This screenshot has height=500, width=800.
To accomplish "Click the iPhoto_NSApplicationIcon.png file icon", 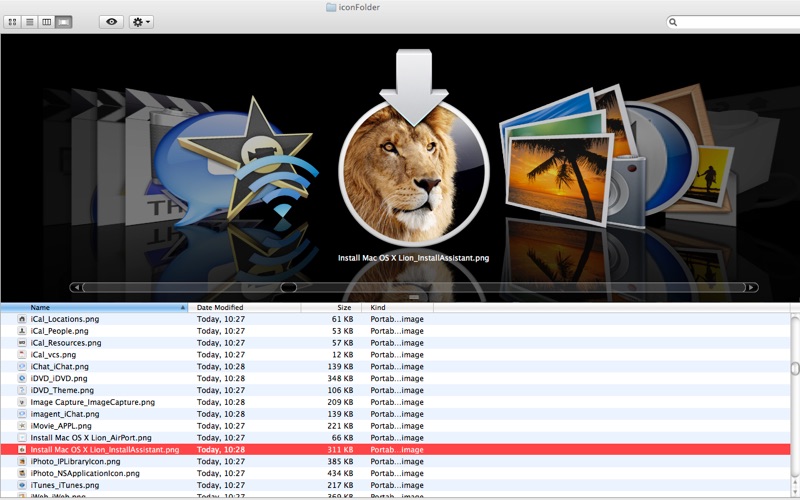I will pos(22,473).
